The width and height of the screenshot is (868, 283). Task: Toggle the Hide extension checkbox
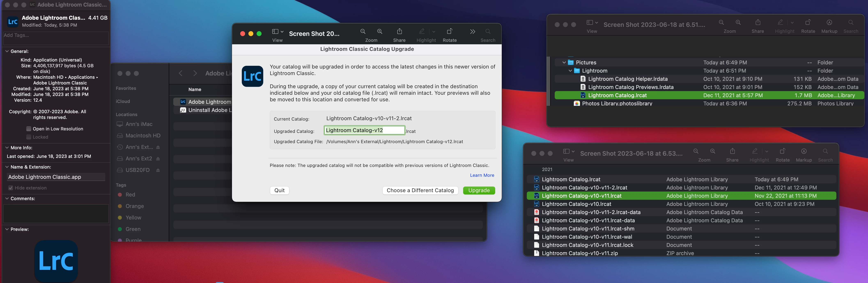[x=11, y=188]
